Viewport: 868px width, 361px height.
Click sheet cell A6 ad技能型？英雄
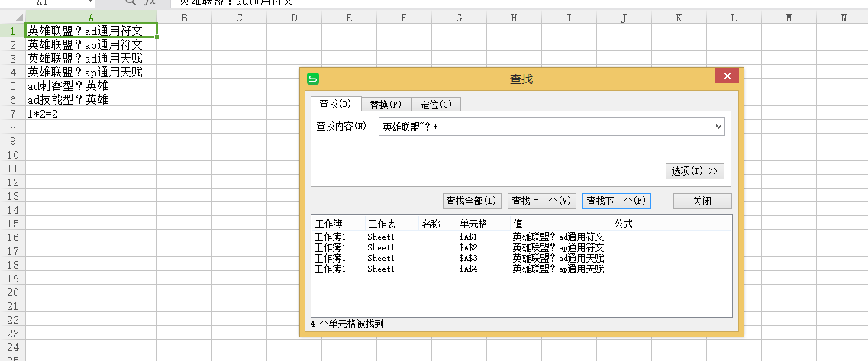tap(92, 100)
